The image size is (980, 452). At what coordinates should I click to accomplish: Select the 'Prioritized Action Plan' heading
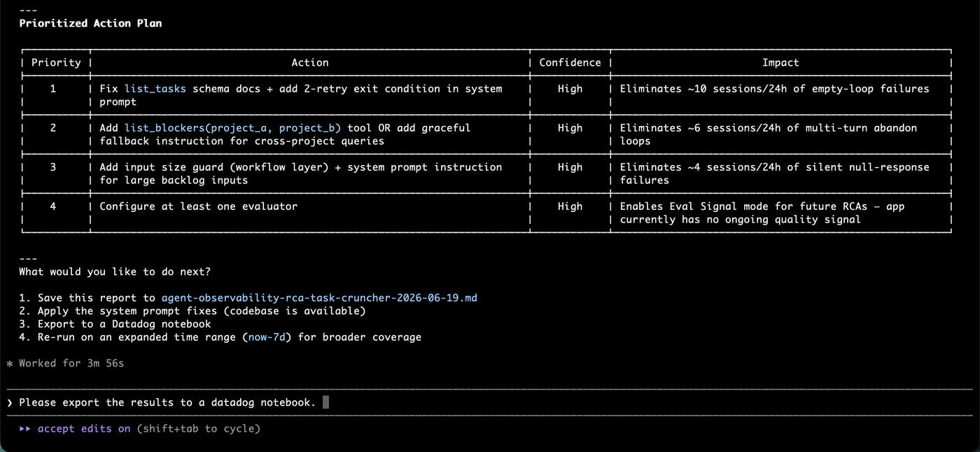point(90,23)
